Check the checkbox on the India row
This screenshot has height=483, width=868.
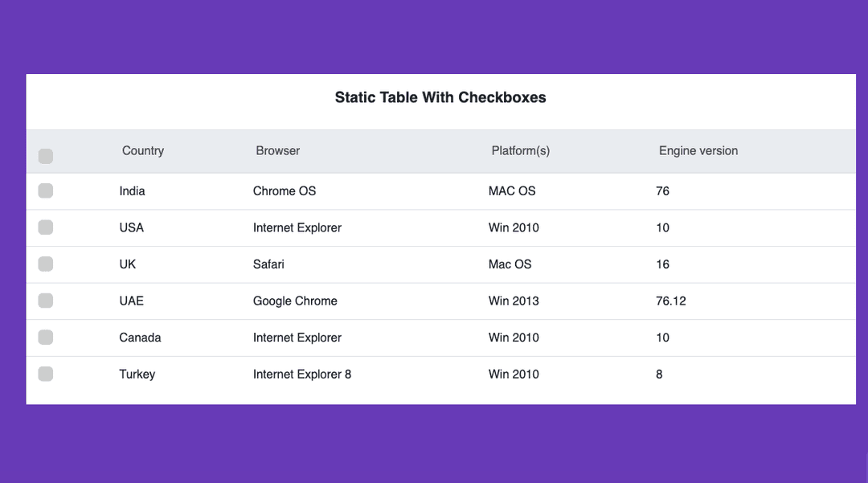[46, 190]
